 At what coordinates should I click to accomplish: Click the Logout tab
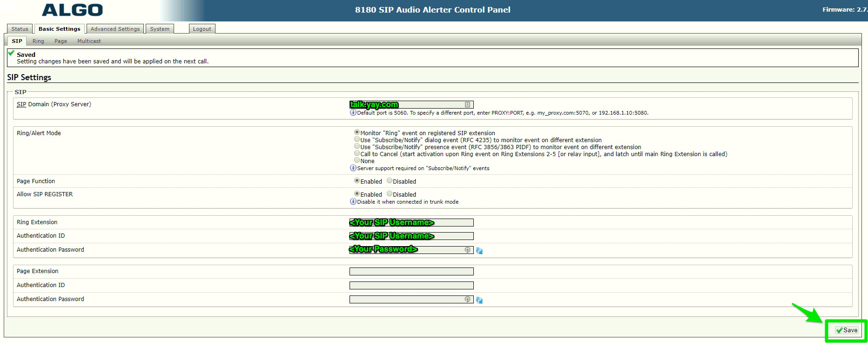pos(202,29)
